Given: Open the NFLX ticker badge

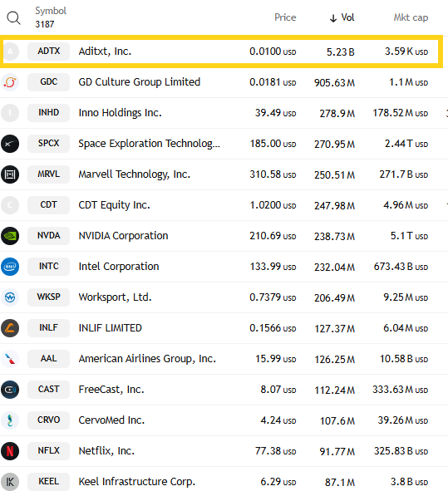Looking at the screenshot, I should (48, 451).
